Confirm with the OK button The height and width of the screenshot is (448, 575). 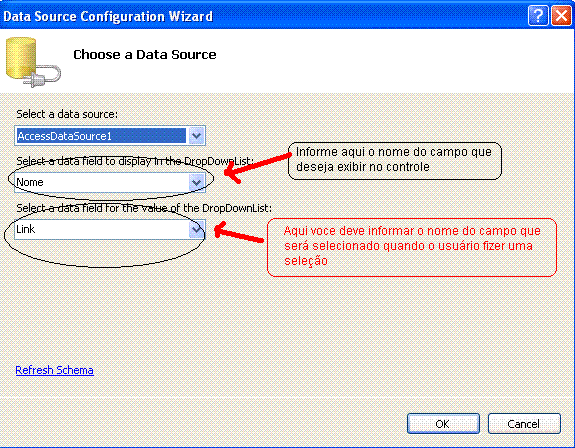(443, 424)
